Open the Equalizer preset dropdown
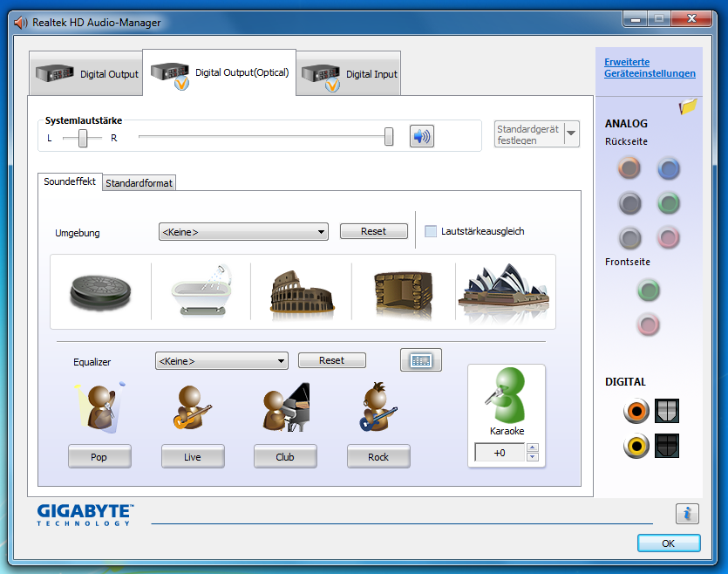Screen dimensions: 728x574 click(221, 361)
